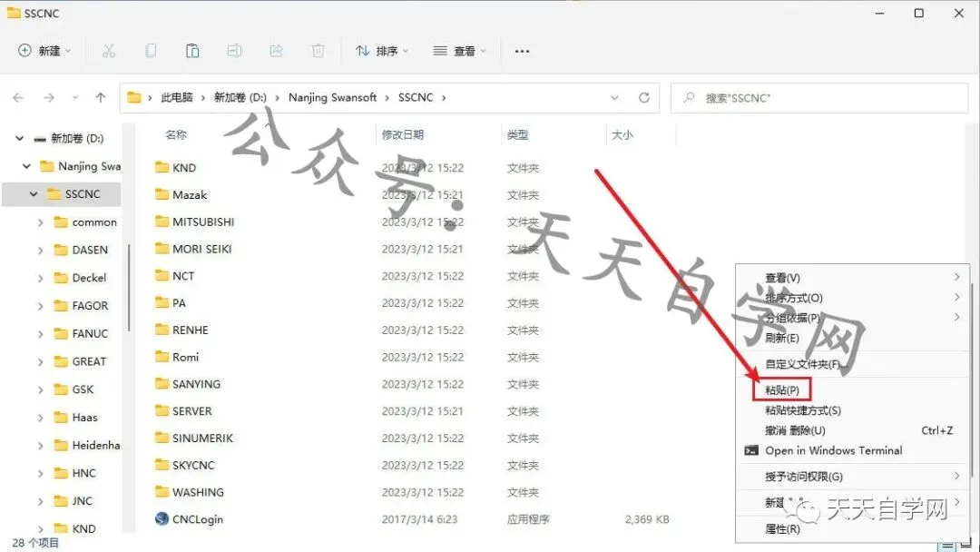The height and width of the screenshot is (552, 980).
Task: Go up one folder level arrow
Action: click(x=101, y=97)
